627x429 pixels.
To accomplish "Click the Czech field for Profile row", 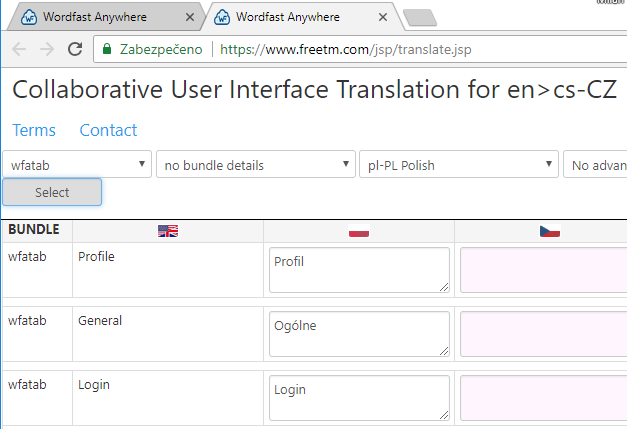I will click(543, 270).
